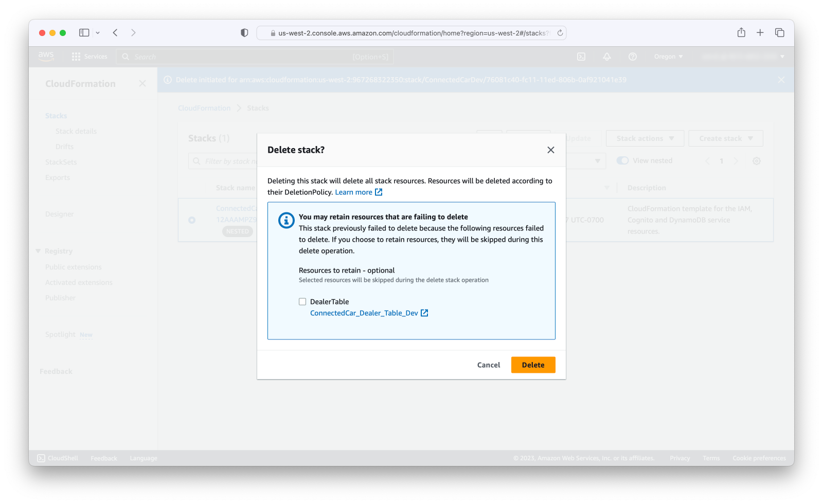Click the Update button in the stacks toolbar
The width and height of the screenshot is (823, 504).
(578, 138)
